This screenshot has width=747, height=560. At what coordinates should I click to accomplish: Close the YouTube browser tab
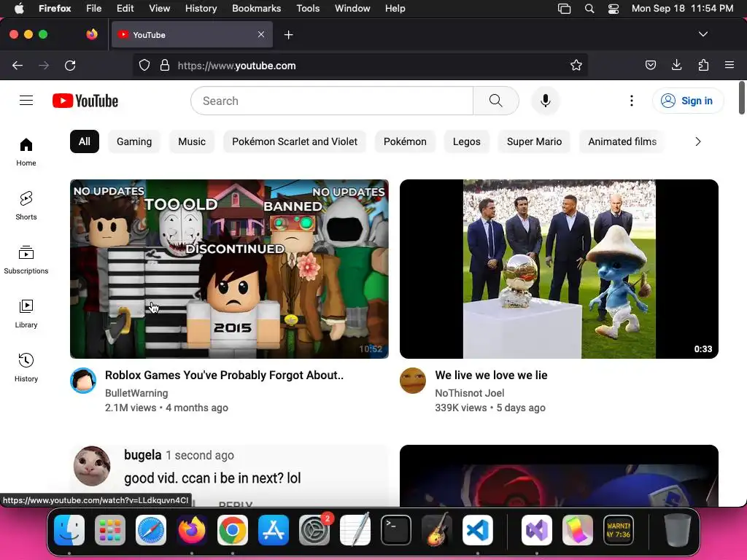(x=261, y=34)
